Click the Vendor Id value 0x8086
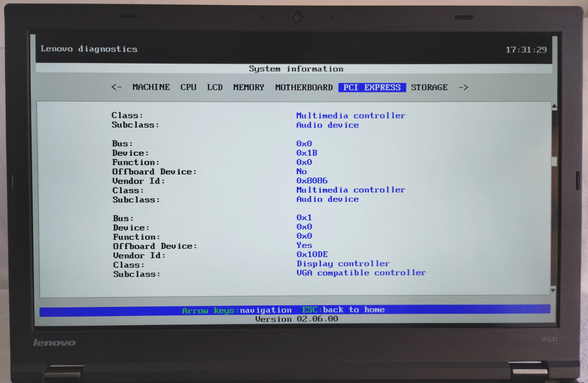 pos(312,181)
